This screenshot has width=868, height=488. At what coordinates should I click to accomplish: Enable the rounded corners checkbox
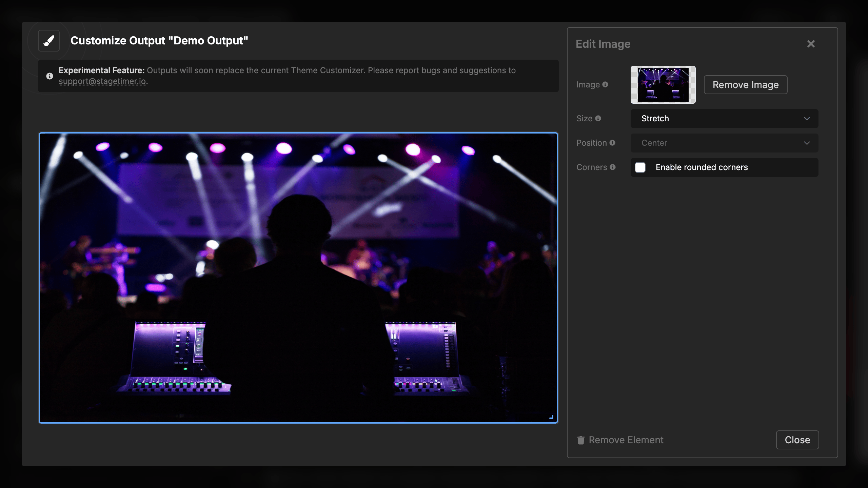640,167
